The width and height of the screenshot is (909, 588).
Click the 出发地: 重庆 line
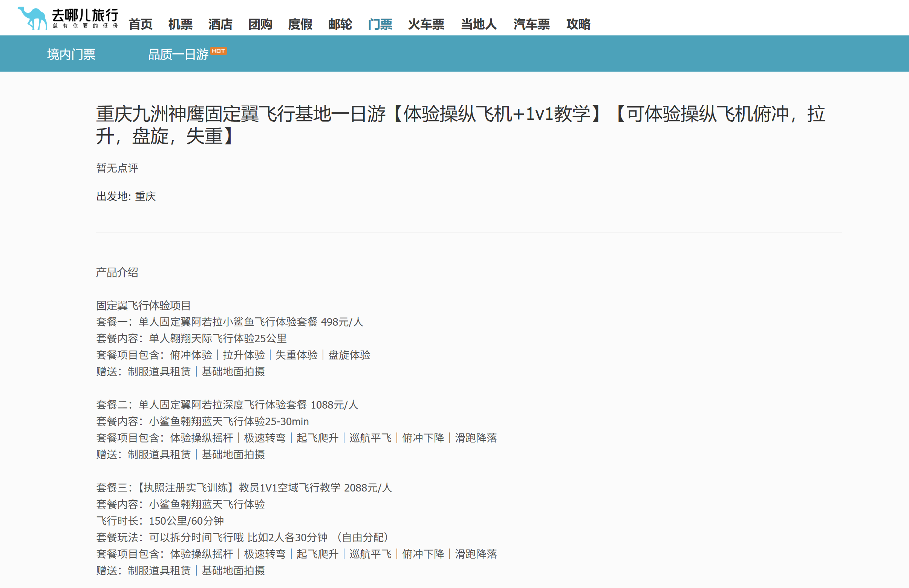[x=126, y=196]
